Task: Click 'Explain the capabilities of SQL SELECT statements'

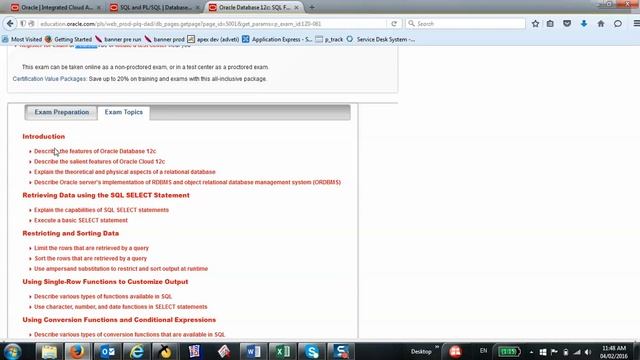Action: (101, 210)
